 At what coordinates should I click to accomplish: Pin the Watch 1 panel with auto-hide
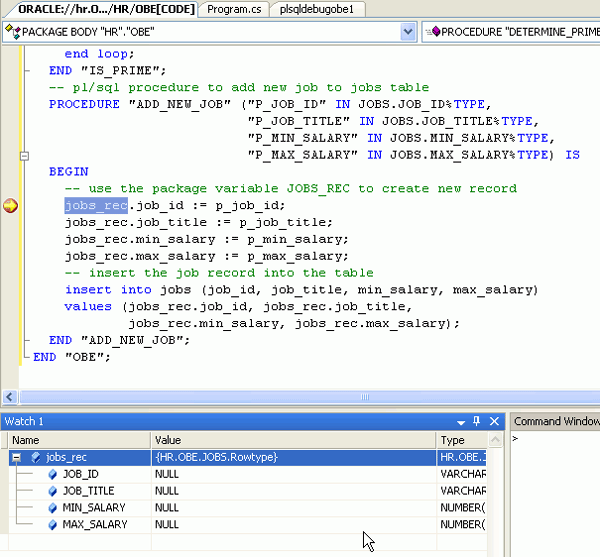click(x=477, y=422)
